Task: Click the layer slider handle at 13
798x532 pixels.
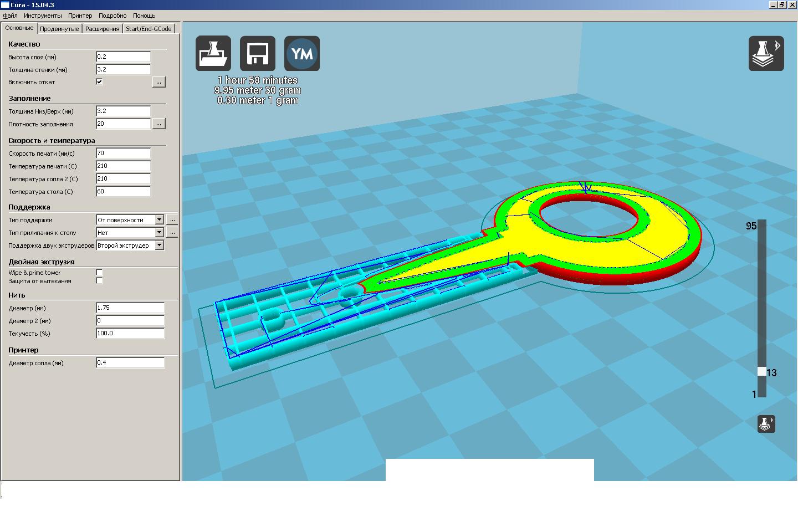Action: [762, 372]
